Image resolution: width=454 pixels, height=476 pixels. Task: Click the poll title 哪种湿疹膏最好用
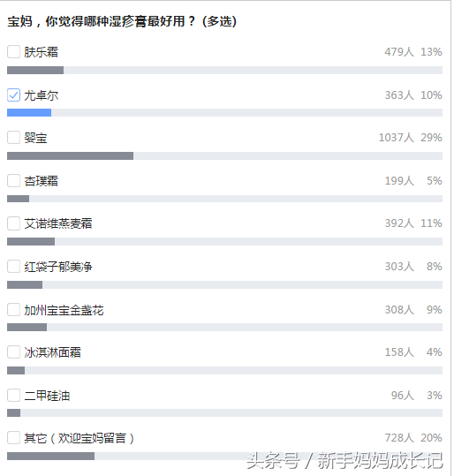(x=122, y=21)
